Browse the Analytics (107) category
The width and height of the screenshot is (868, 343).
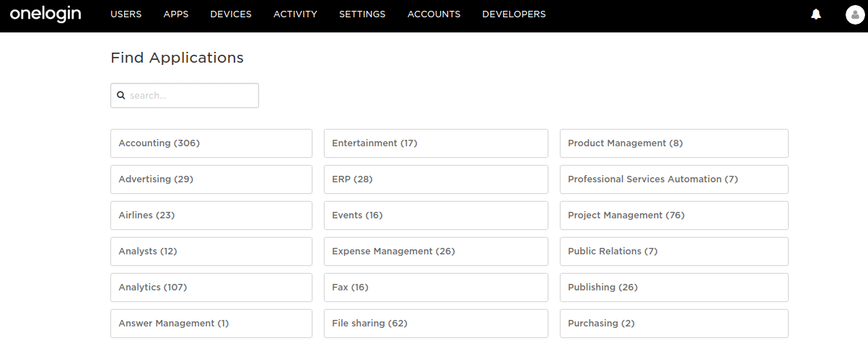click(211, 288)
